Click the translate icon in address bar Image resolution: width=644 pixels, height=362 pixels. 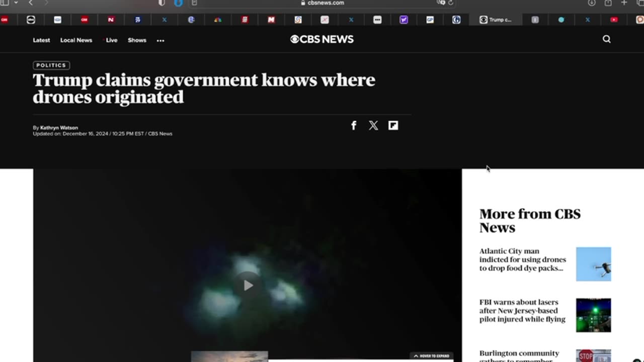[x=441, y=3]
